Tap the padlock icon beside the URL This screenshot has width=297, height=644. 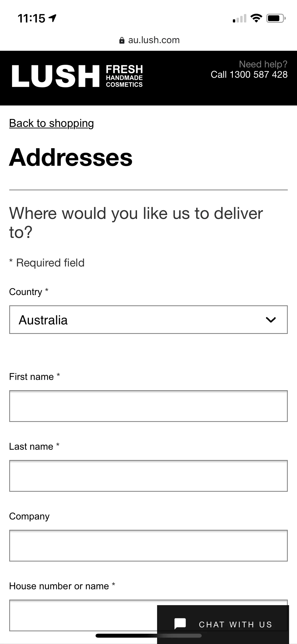(x=122, y=40)
